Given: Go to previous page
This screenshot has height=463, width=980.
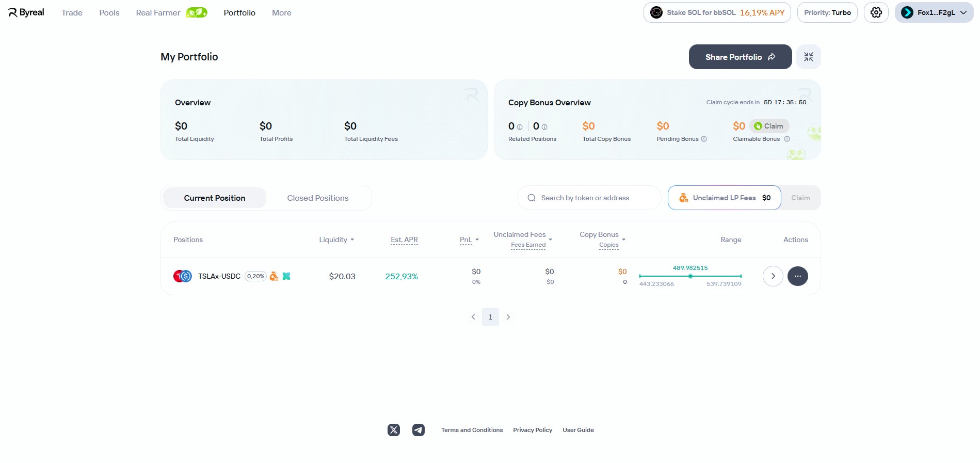Looking at the screenshot, I should (x=473, y=317).
